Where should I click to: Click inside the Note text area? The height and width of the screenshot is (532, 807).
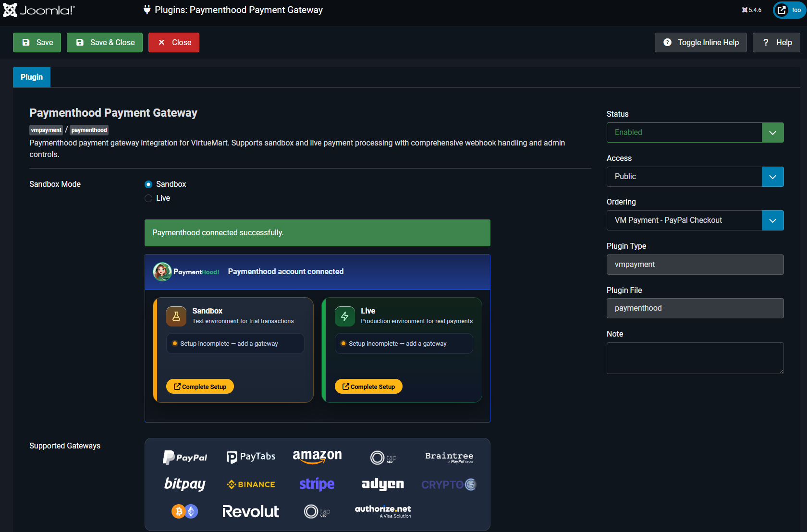pos(695,358)
